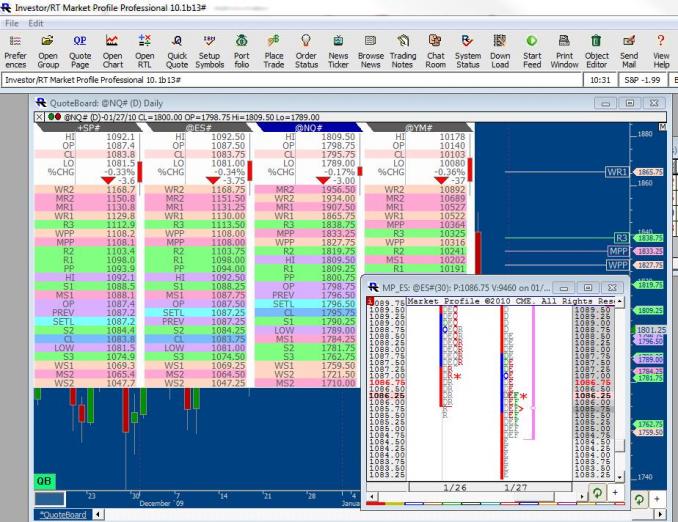Click the up arrow of MP_ES vertical scrollbar
The image size is (678, 522).
620,301
